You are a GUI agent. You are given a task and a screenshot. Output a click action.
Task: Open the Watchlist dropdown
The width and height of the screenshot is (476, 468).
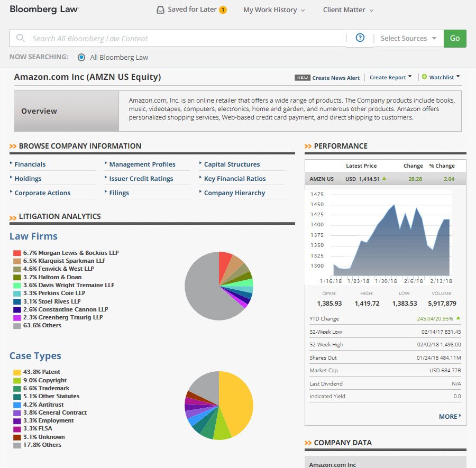(x=444, y=77)
